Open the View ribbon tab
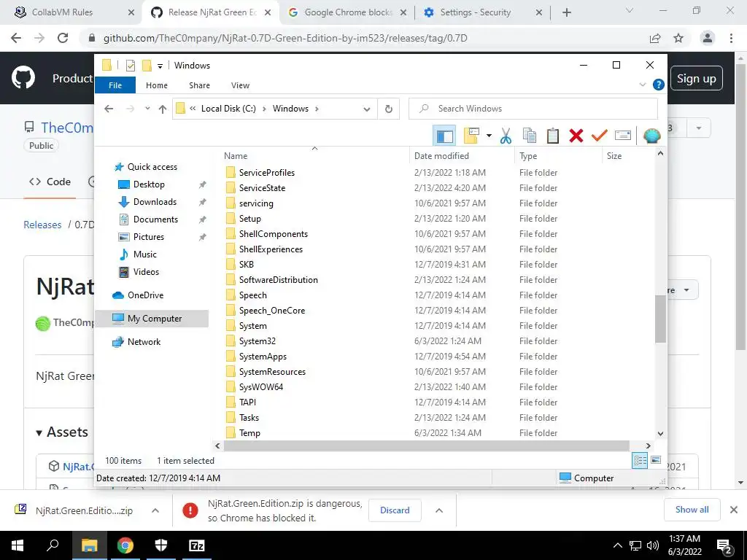The height and width of the screenshot is (560, 747). [x=240, y=85]
